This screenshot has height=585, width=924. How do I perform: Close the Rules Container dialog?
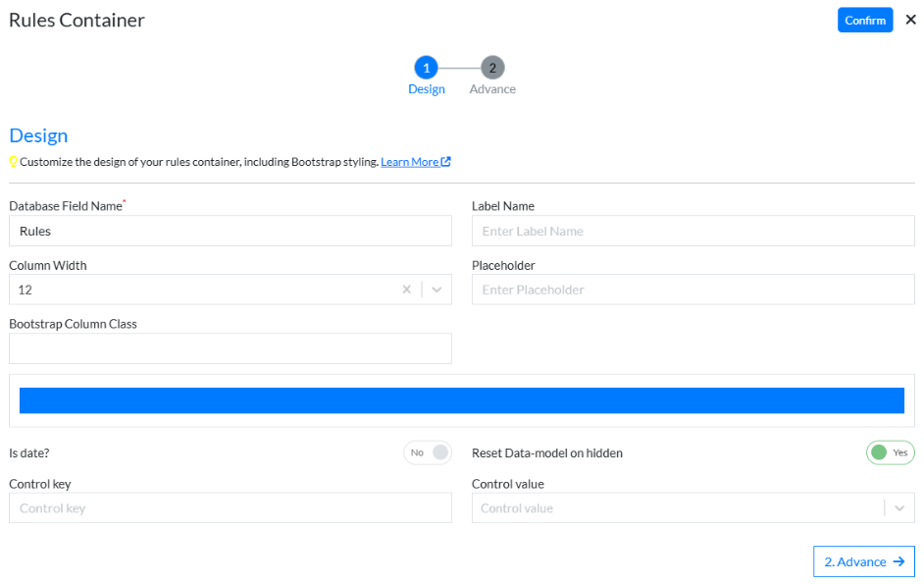pyautogui.click(x=910, y=20)
